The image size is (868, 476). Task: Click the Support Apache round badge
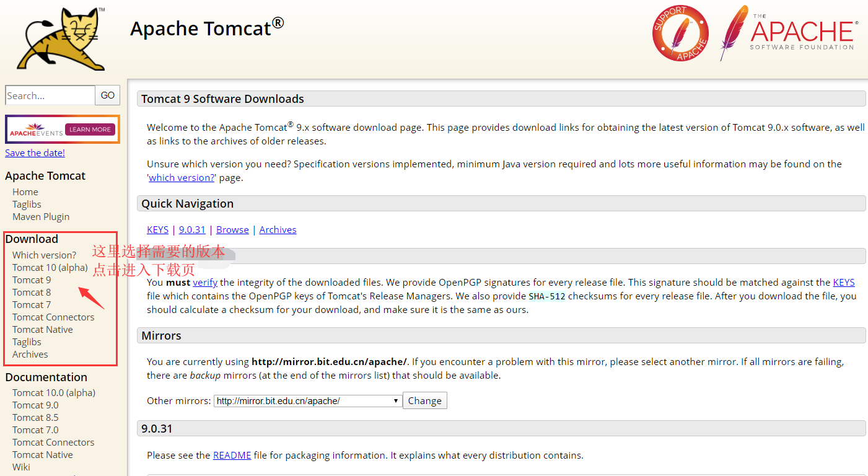680,33
